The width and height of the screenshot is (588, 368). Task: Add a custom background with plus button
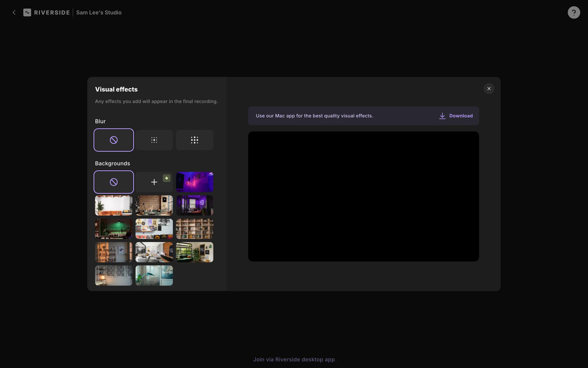[154, 182]
